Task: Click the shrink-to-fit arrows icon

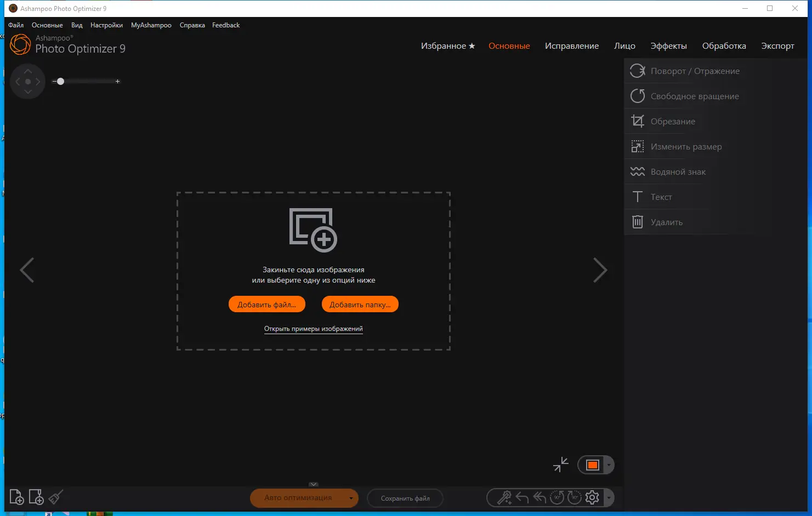Action: (x=561, y=465)
